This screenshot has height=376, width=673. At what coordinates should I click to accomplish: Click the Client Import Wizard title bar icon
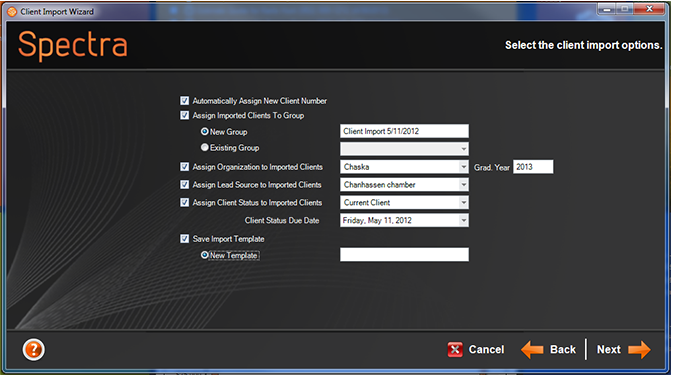click(x=12, y=12)
